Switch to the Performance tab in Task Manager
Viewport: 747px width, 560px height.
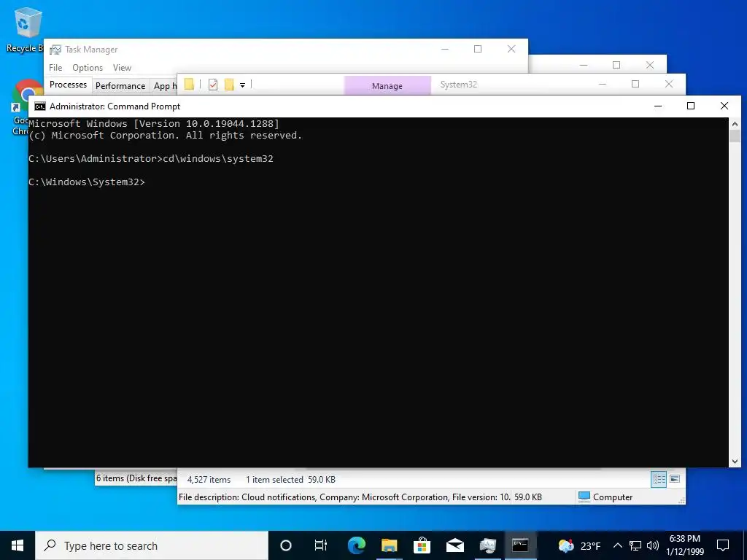(x=120, y=86)
